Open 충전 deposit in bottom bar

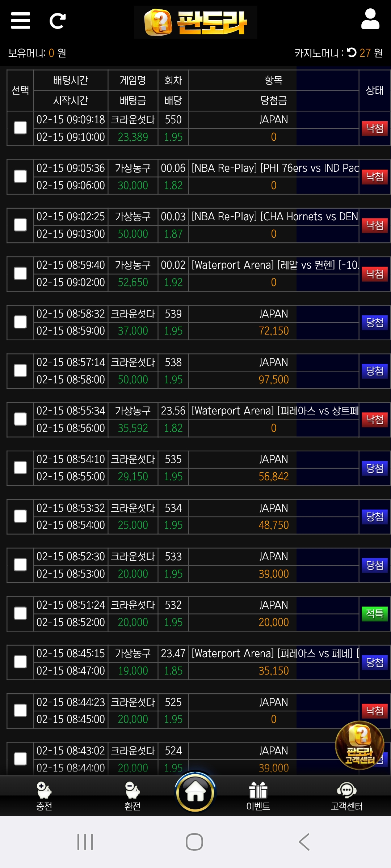(44, 796)
